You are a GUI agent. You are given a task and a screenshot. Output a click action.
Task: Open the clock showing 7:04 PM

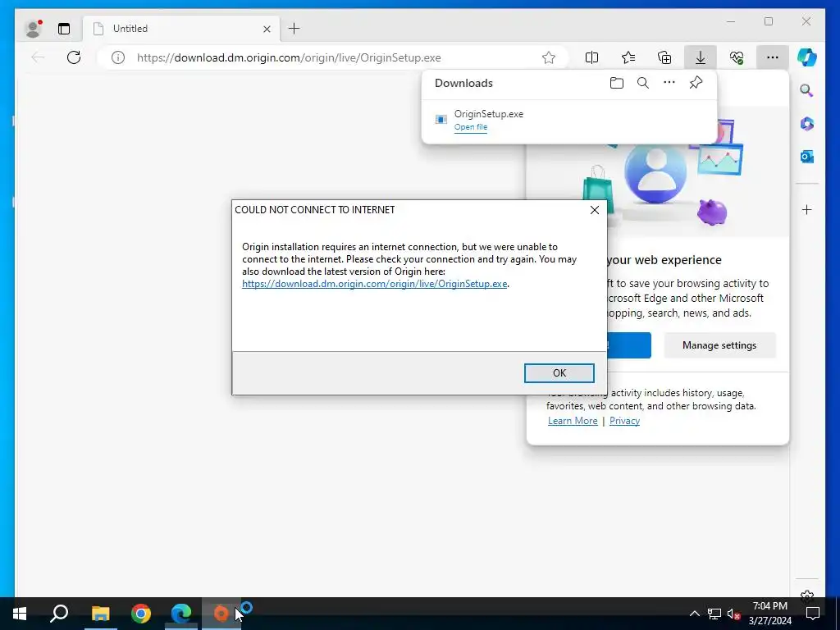769,614
